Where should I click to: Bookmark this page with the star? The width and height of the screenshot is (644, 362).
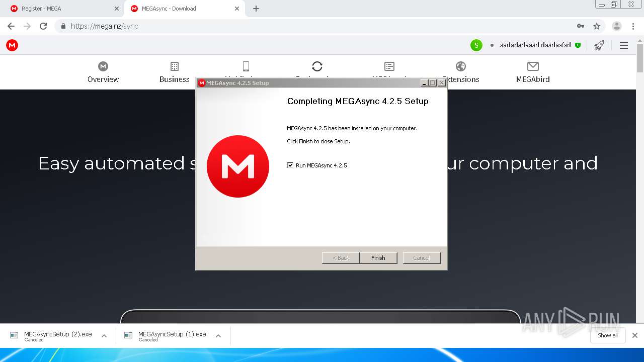tap(597, 26)
